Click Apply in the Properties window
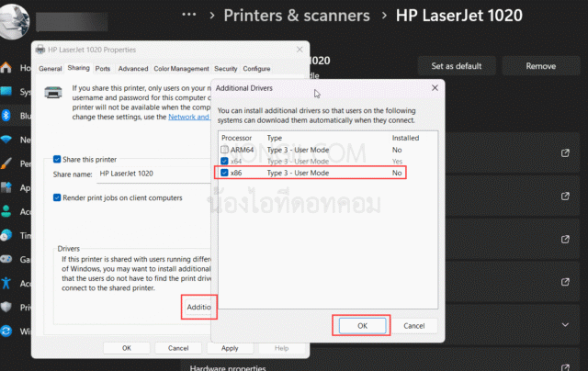Screen dimensions: 588x371 pos(230,348)
